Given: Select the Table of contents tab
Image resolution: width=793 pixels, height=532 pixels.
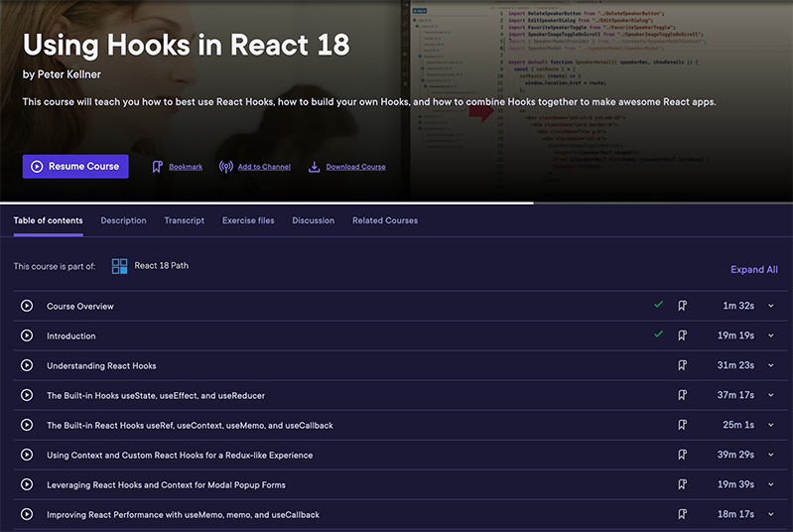Looking at the screenshot, I should point(48,220).
